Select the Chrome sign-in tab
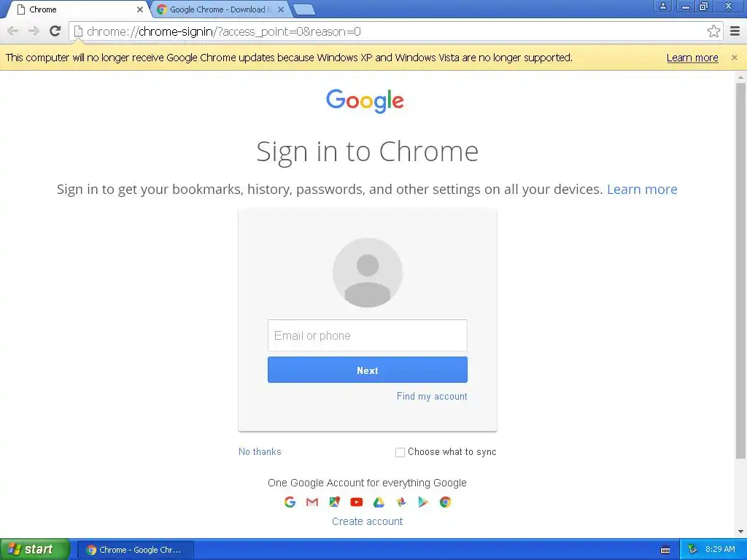747x560 pixels. [x=79, y=9]
